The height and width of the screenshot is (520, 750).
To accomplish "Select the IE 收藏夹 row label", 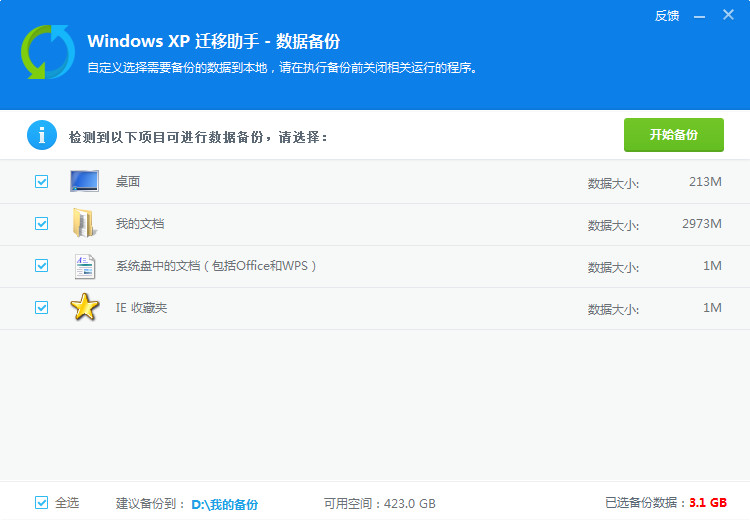I will tap(141, 308).
